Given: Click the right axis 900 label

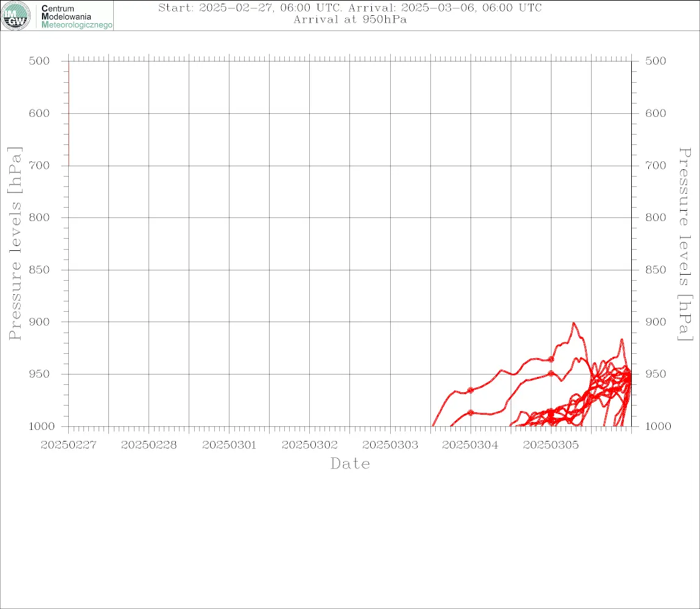Looking at the screenshot, I should tap(656, 322).
